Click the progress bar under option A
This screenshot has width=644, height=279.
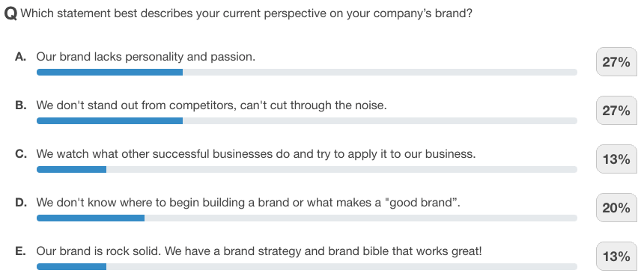[307, 73]
